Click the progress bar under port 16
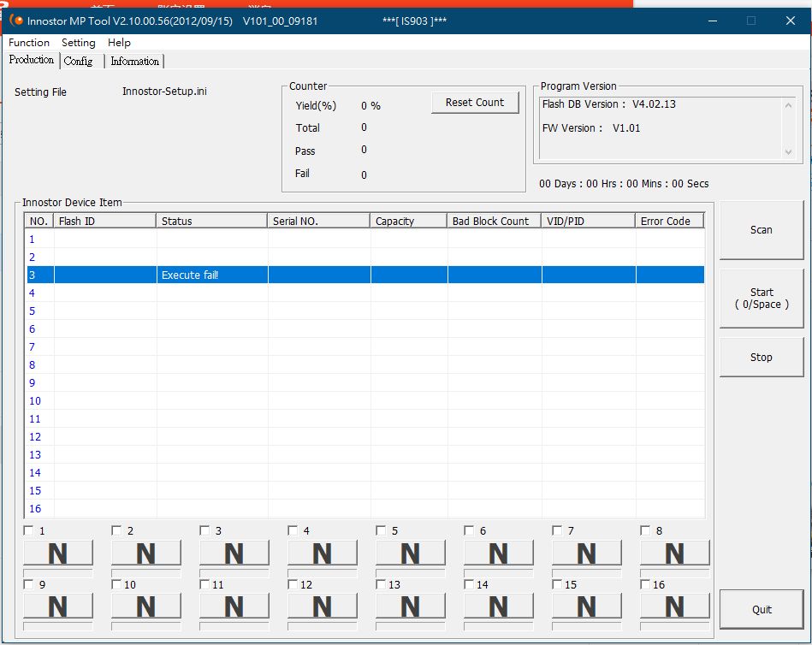Screen dimensions: 812x645 (674, 626)
